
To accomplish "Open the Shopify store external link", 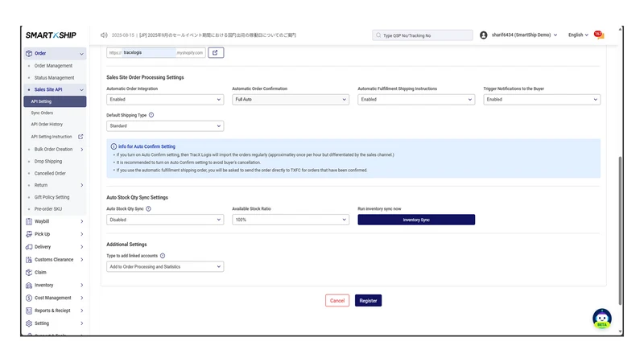I will click(x=216, y=52).
